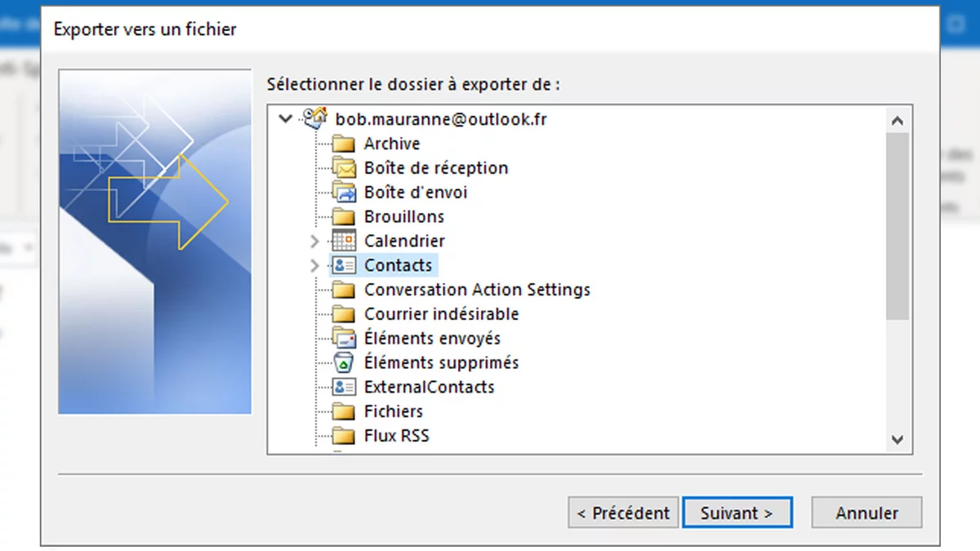Expand the Calendrier folder
Screen dimensions: 980x551
[x=314, y=241]
